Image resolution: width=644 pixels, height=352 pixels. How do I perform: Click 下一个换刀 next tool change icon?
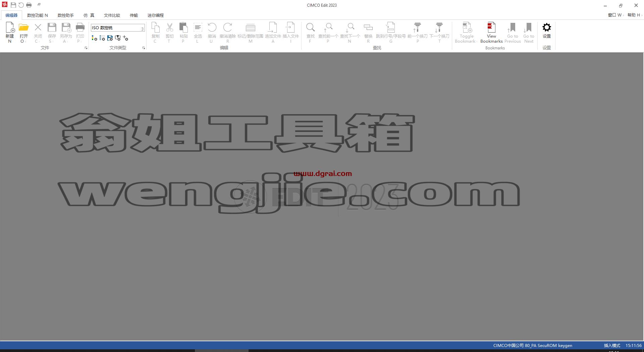[x=439, y=28]
